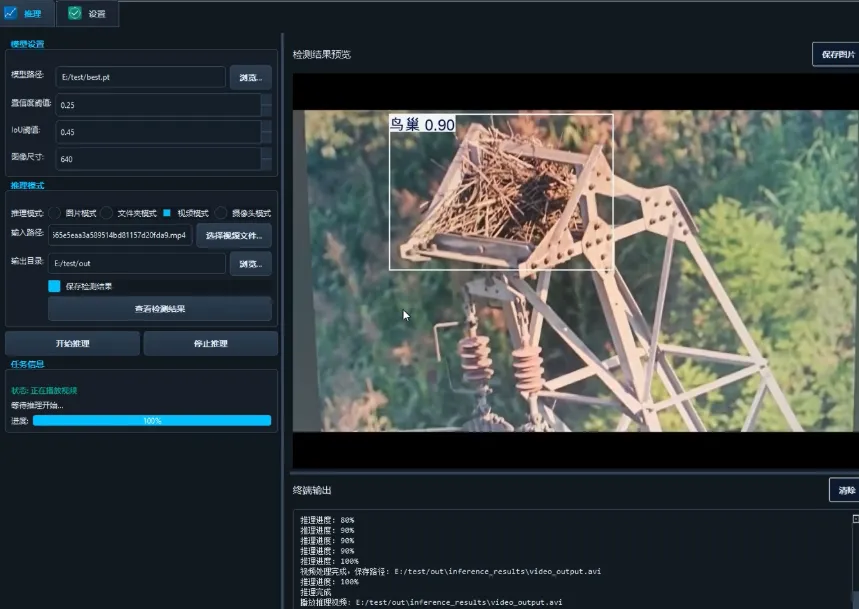Decrease the IoU阈值 value with down arrow
The width and height of the screenshot is (859, 609).
266,137
